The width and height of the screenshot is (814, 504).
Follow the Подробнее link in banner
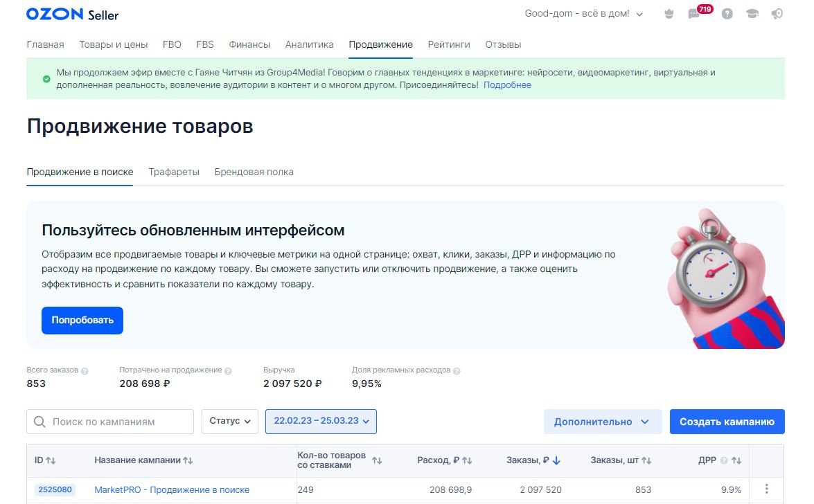click(x=507, y=85)
